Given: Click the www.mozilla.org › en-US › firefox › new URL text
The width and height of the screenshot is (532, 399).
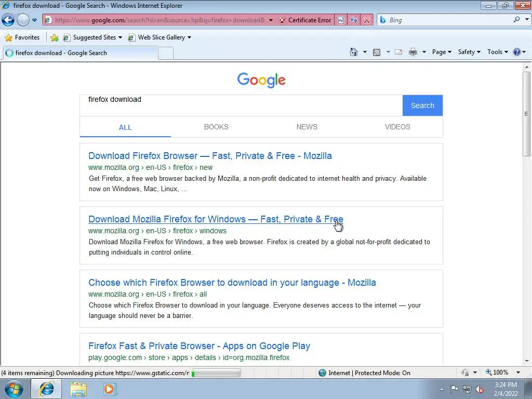Looking at the screenshot, I should tap(150, 167).
